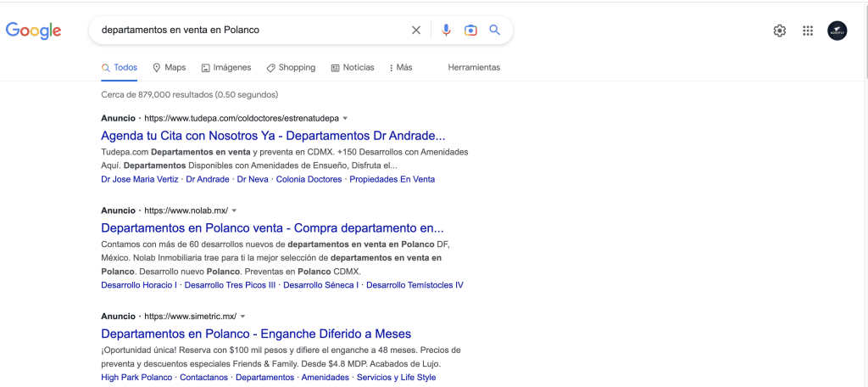Open the Google account avatar
Viewport: 868px width, 387px height.
click(837, 31)
